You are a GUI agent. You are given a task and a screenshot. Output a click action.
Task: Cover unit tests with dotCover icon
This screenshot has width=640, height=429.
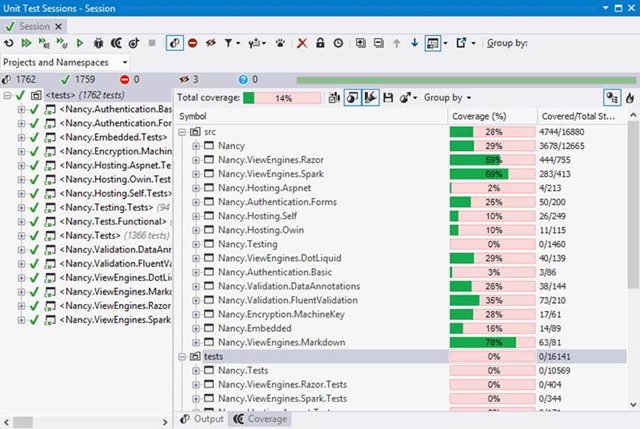pos(116,43)
